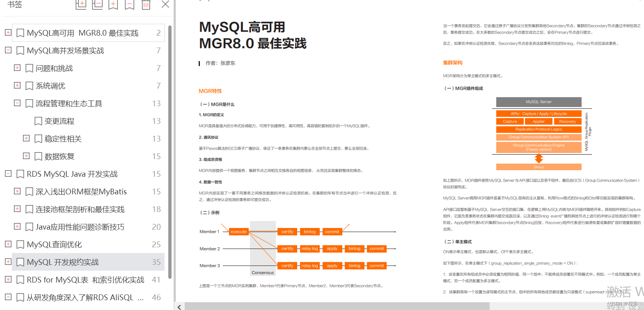
Task: Click the bookmark icon beside 数据恢复
Action: (38, 157)
